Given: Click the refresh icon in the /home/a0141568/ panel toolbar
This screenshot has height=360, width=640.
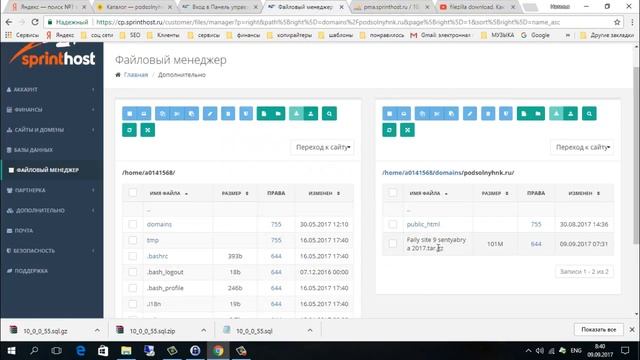Looking at the screenshot, I should click(129, 130).
